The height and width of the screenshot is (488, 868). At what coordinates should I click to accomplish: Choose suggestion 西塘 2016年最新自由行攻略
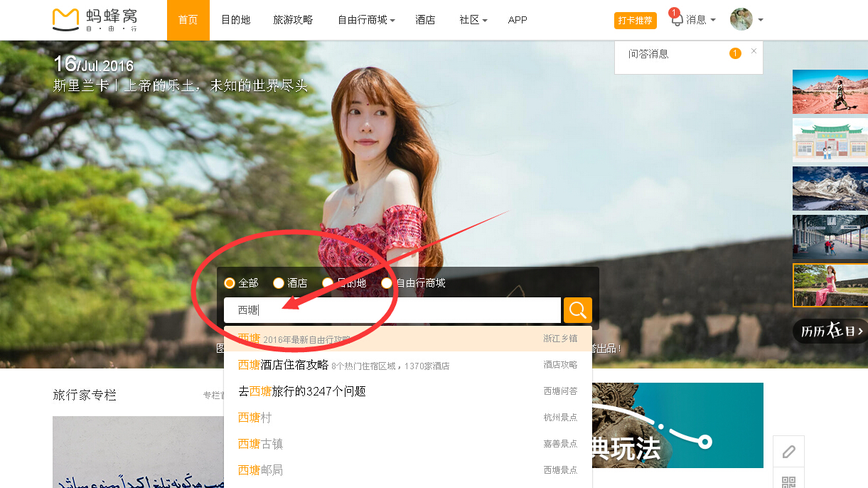point(408,339)
